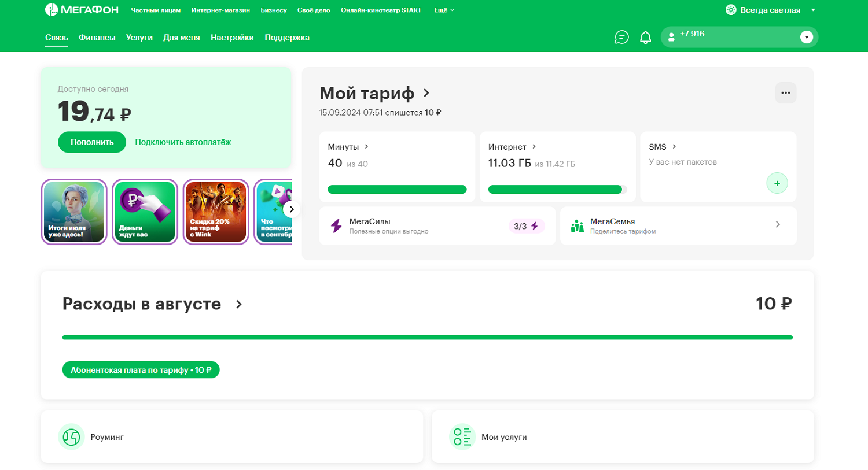Click Подключить автоплатёж link
Image resolution: width=868 pixels, height=470 pixels.
point(183,142)
